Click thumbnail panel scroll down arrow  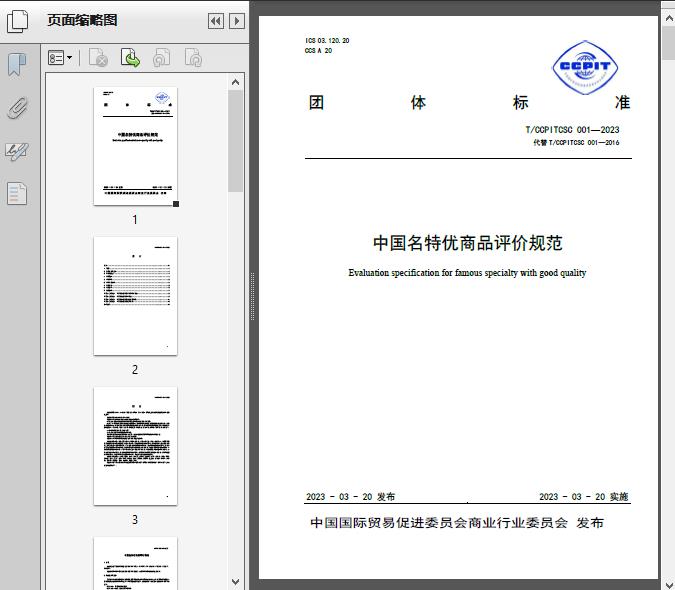235,582
